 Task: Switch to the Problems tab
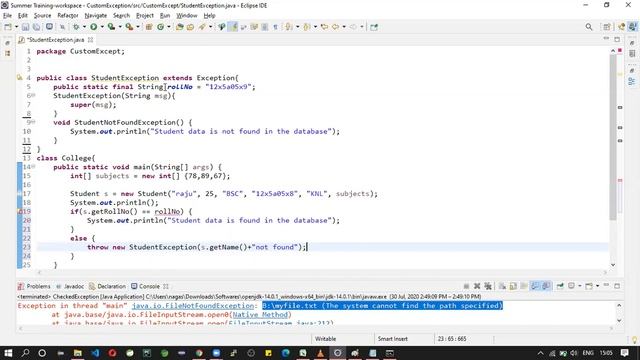coord(34,286)
